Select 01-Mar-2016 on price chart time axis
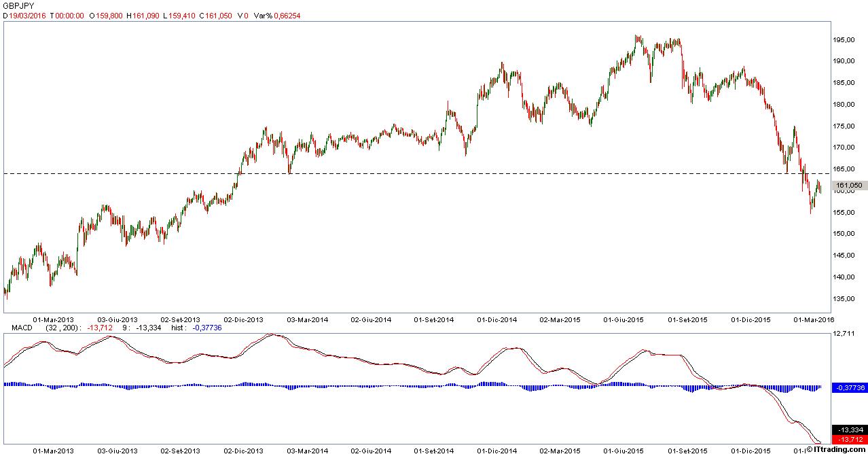 (814, 319)
